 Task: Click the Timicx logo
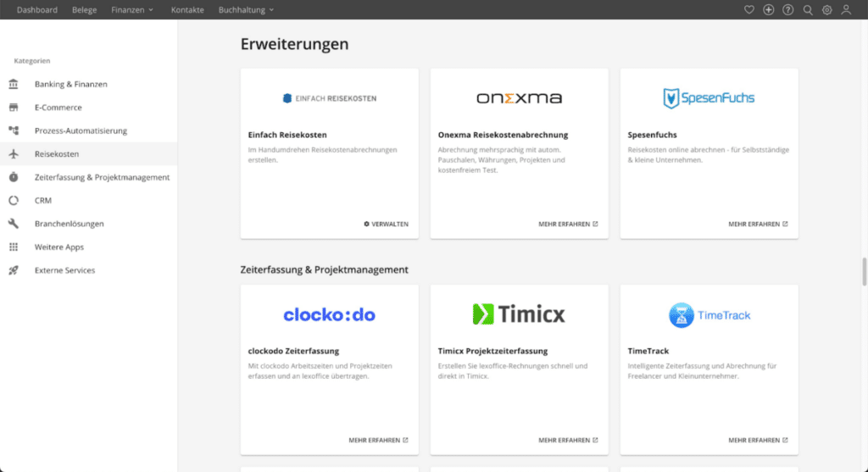pyautogui.click(x=520, y=314)
